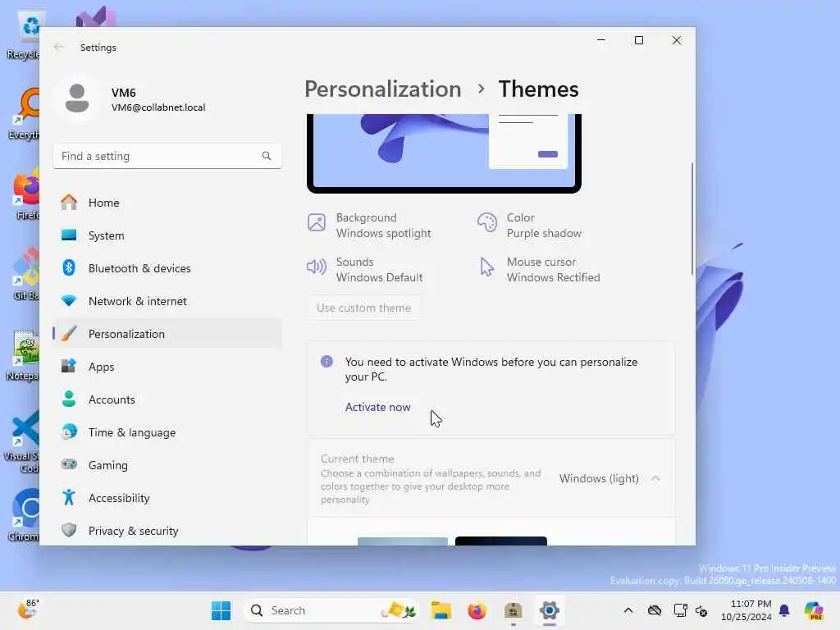Open Accounts settings page
The width and height of the screenshot is (840, 630).
tap(167, 399)
